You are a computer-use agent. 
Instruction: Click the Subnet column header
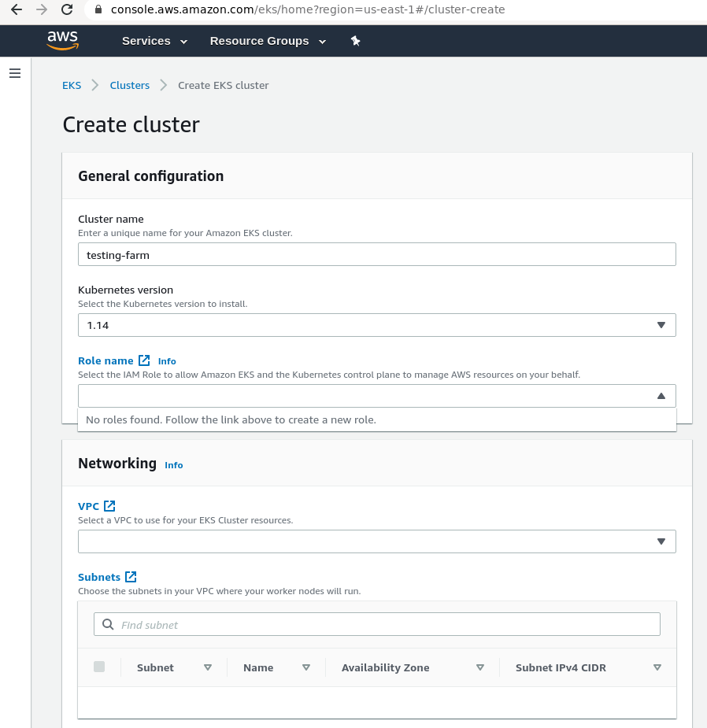[155, 667]
